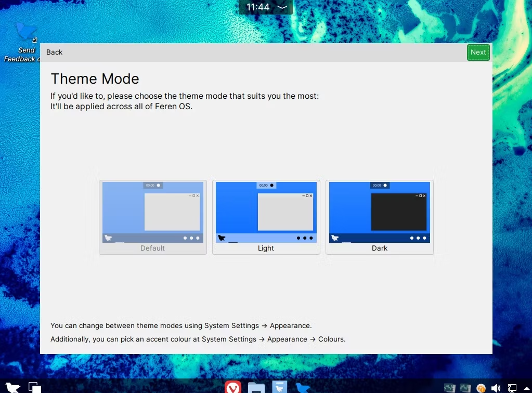Click text "It'll be applied across all of Feren OS."
The height and width of the screenshot is (393, 532).
point(122,107)
